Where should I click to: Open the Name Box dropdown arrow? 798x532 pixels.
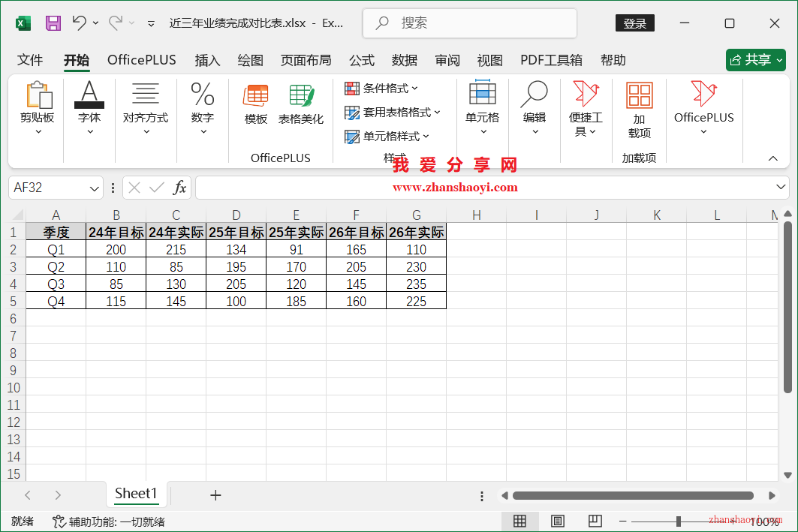point(94,188)
